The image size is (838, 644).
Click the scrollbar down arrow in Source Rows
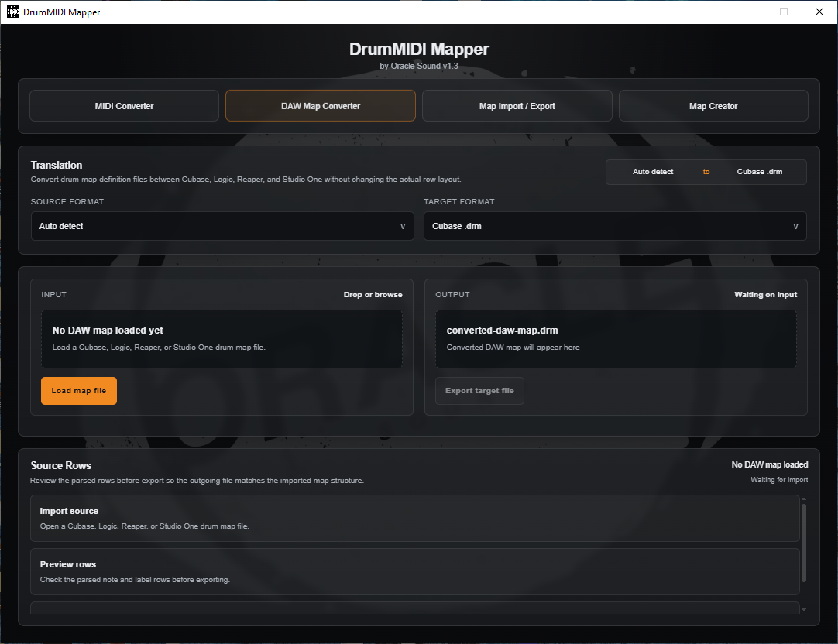(x=803, y=610)
